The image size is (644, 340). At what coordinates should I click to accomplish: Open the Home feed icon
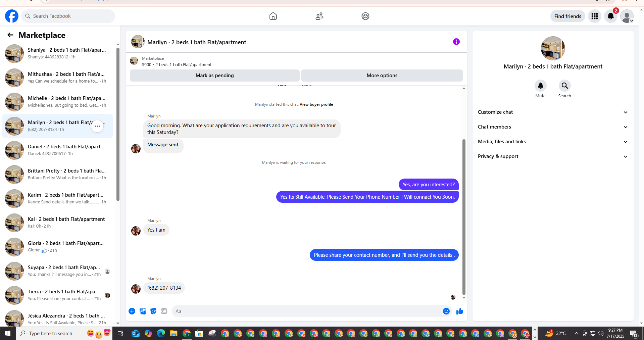[273, 16]
